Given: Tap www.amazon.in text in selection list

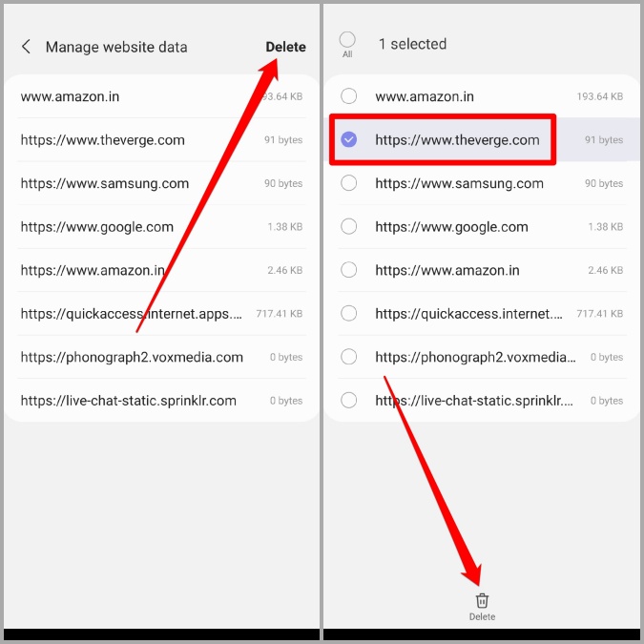Looking at the screenshot, I should coord(425,96).
